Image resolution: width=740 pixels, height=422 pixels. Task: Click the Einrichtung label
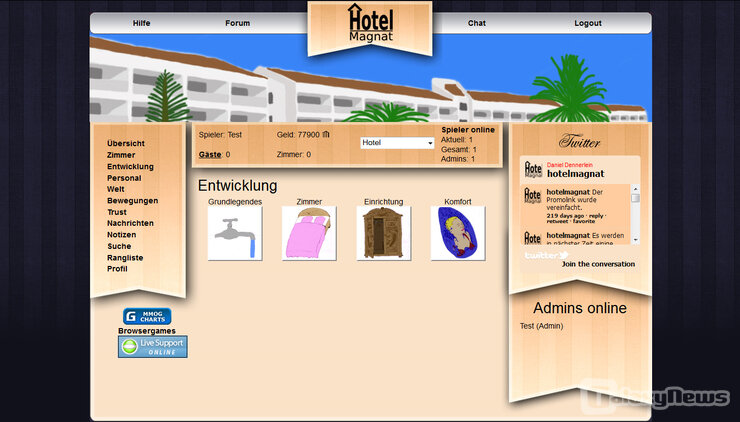[384, 202]
